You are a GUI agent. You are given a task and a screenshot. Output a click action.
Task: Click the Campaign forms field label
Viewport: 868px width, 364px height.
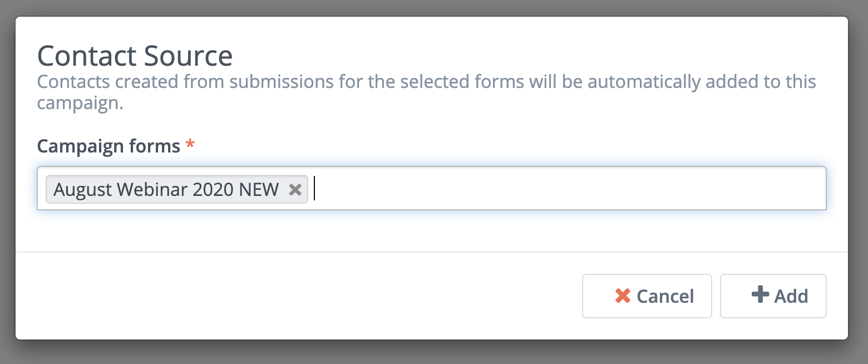point(108,146)
